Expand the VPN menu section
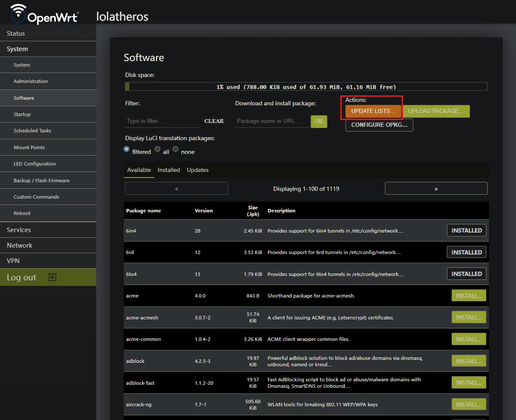516x420 pixels. click(x=48, y=261)
